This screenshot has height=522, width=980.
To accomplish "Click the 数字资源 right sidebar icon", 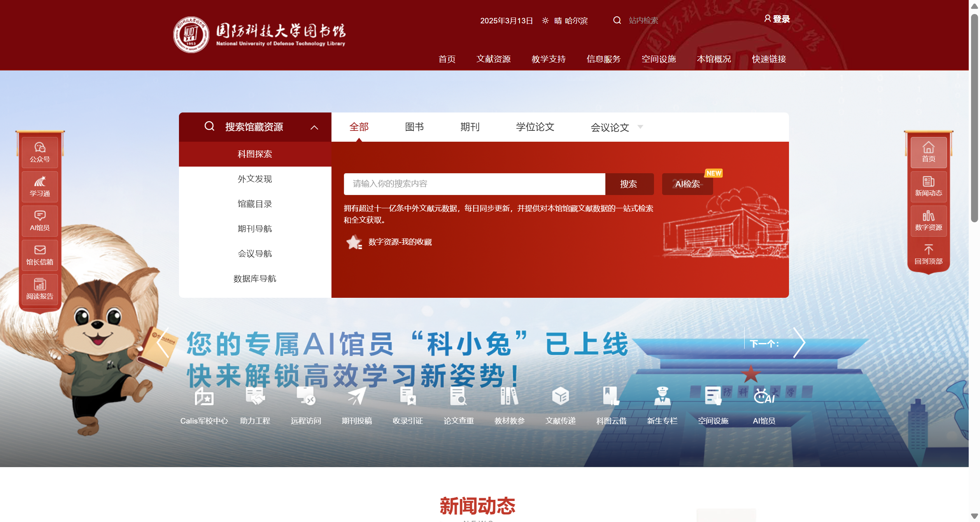I will [x=928, y=216].
